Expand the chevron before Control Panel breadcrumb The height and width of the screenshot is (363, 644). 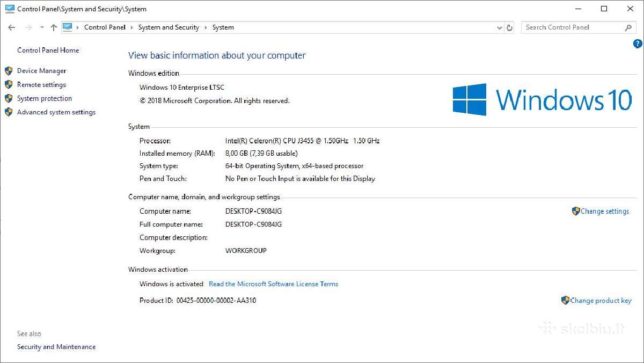point(78,27)
